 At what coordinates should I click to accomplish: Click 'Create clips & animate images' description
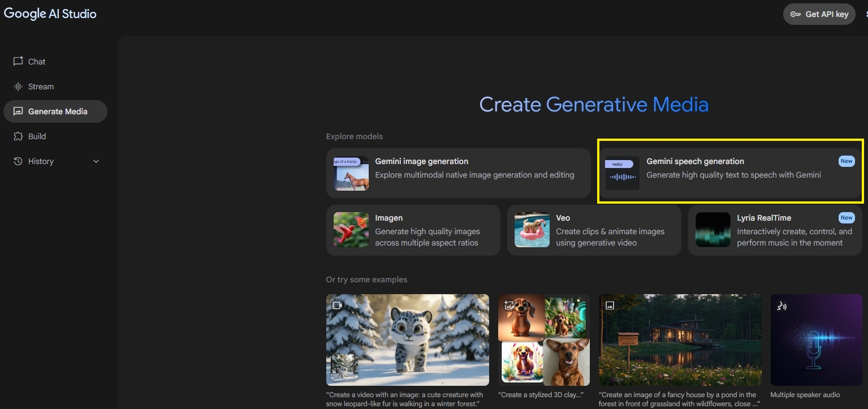click(610, 237)
